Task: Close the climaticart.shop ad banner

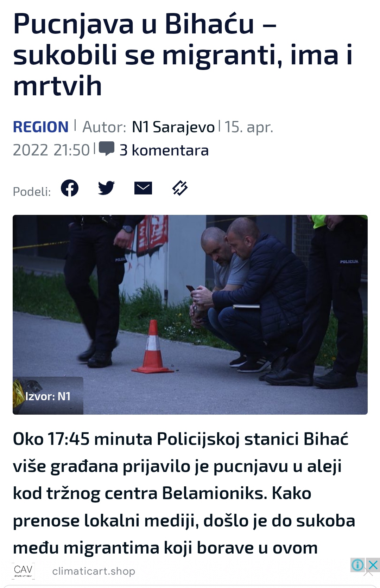Action: coord(373,565)
